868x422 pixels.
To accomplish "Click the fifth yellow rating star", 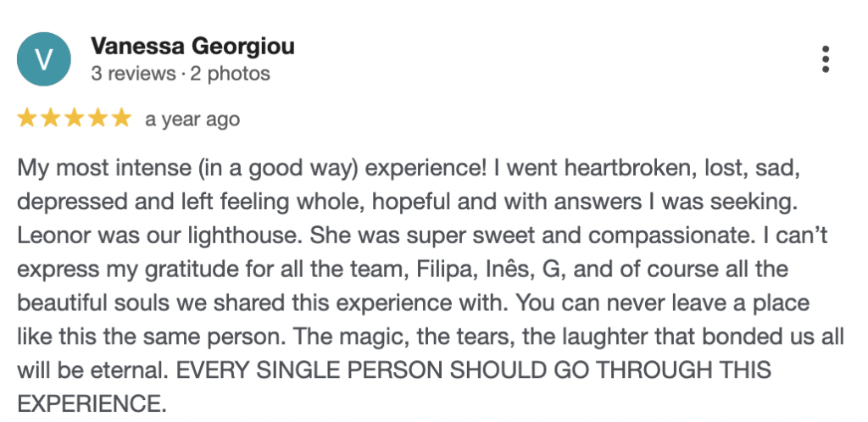I will click(122, 119).
